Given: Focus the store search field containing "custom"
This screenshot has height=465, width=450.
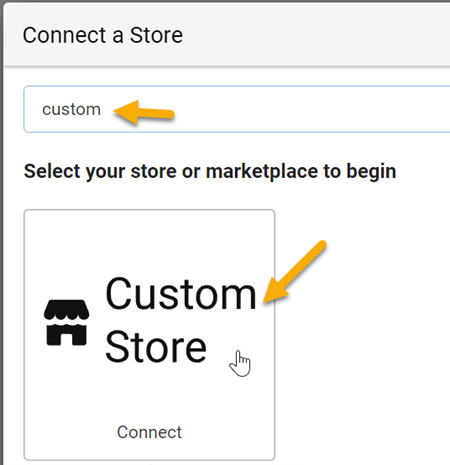Looking at the screenshot, I should [237, 109].
